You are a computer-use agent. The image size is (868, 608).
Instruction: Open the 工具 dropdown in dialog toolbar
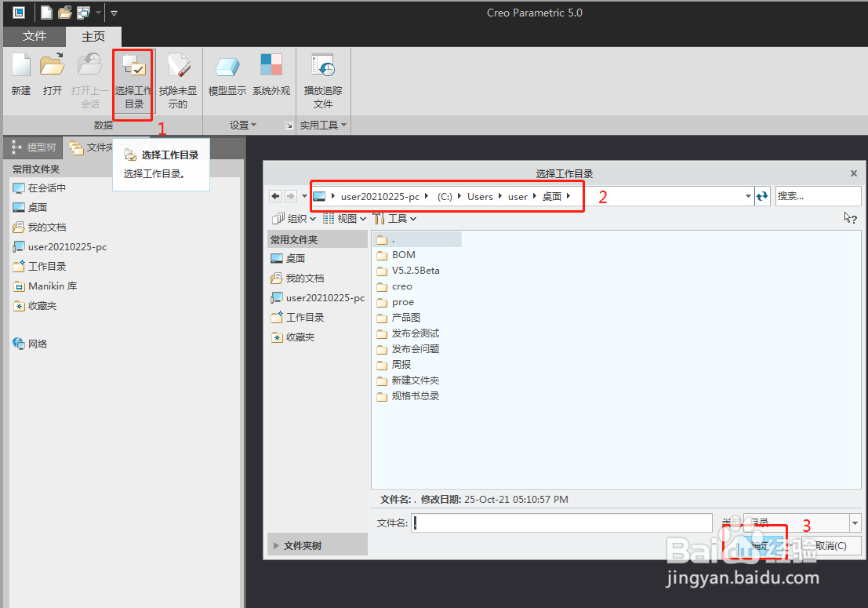(x=394, y=218)
